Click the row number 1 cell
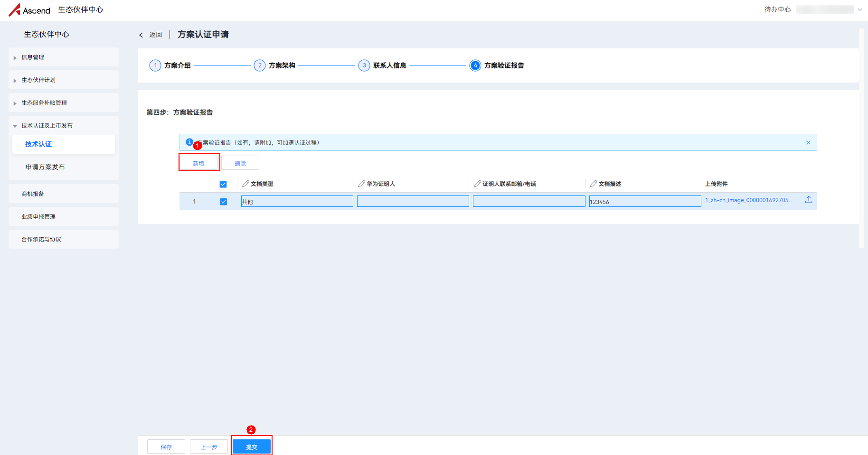868x455 pixels. (x=194, y=202)
